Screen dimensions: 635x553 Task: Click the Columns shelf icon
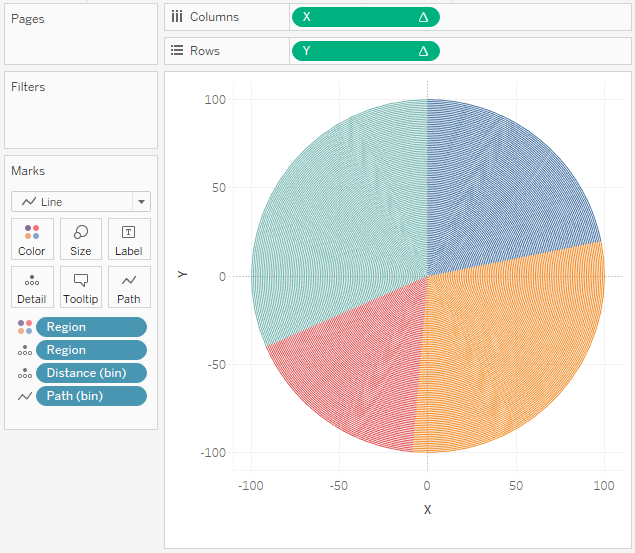(177, 17)
